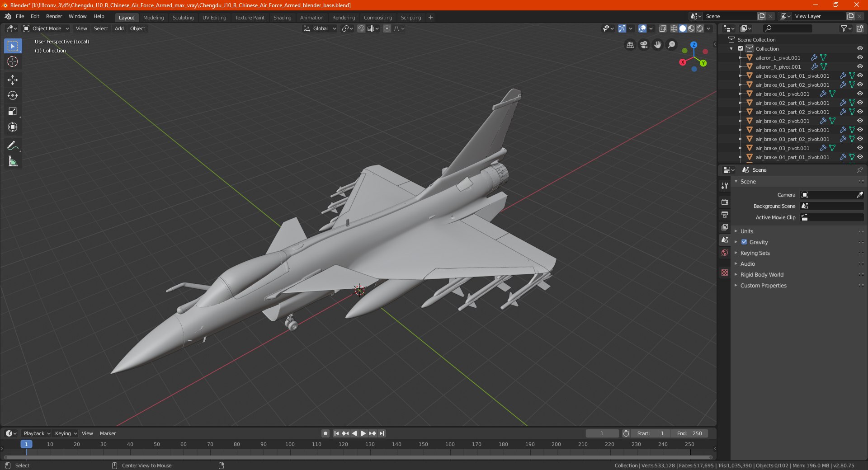Viewport: 868px width, 470px height.
Task: Click the Select menu in viewport header
Action: [101, 28]
